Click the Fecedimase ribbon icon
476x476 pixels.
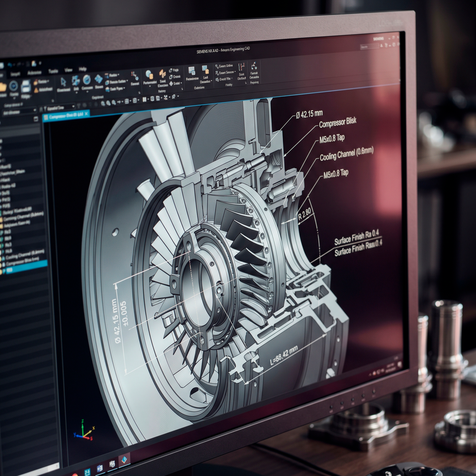[192, 71]
